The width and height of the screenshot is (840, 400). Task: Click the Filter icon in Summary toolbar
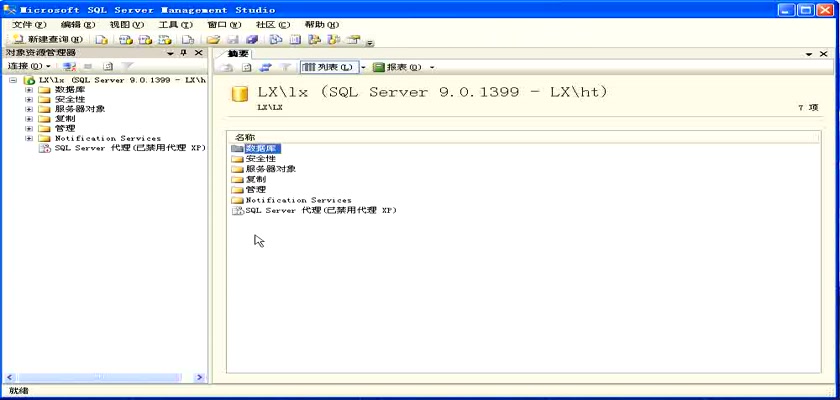pyautogui.click(x=286, y=67)
